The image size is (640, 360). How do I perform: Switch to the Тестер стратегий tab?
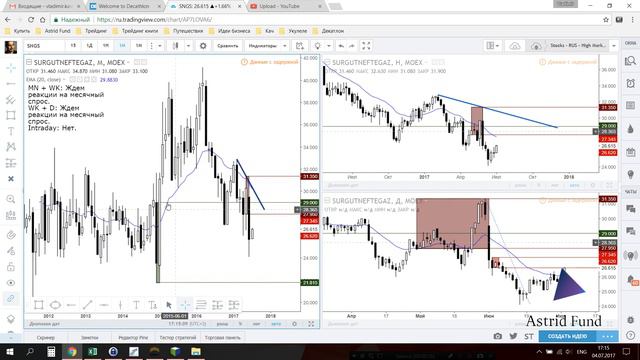(178, 338)
